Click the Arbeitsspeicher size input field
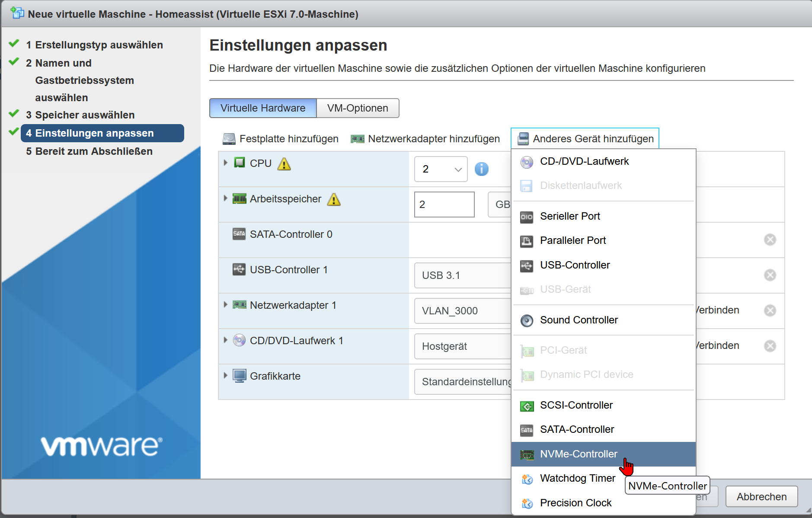 pyautogui.click(x=444, y=205)
